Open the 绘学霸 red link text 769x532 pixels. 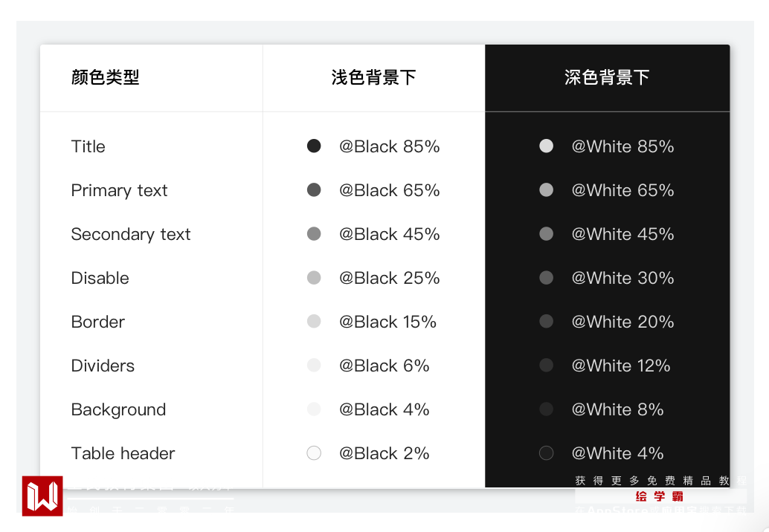[x=660, y=496]
